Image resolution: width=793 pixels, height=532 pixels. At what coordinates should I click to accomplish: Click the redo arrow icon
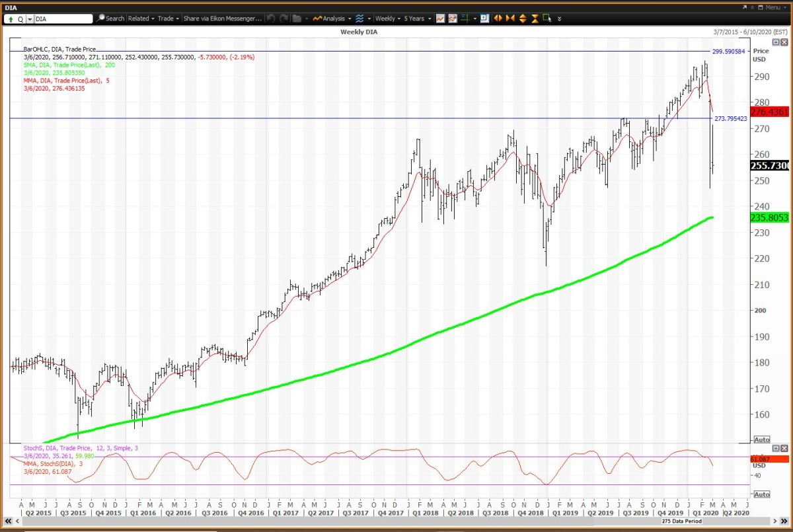tap(284, 19)
